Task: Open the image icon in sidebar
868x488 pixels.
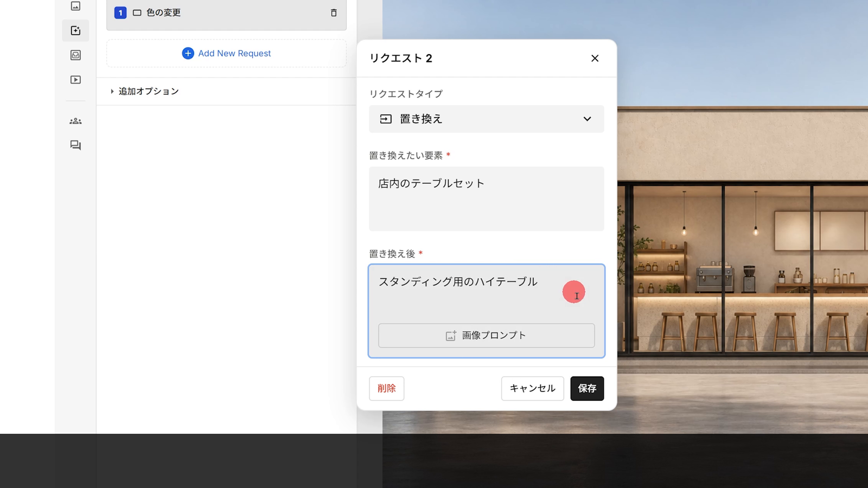Action: [x=75, y=6]
